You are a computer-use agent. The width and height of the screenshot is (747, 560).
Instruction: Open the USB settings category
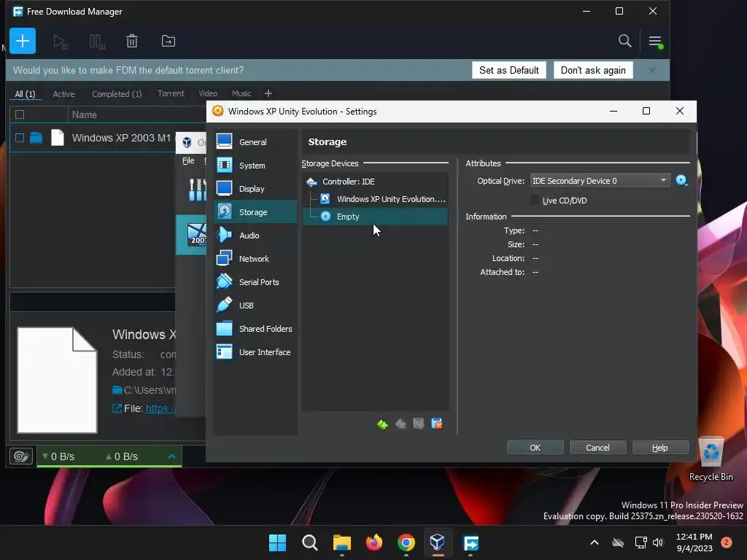(255, 306)
